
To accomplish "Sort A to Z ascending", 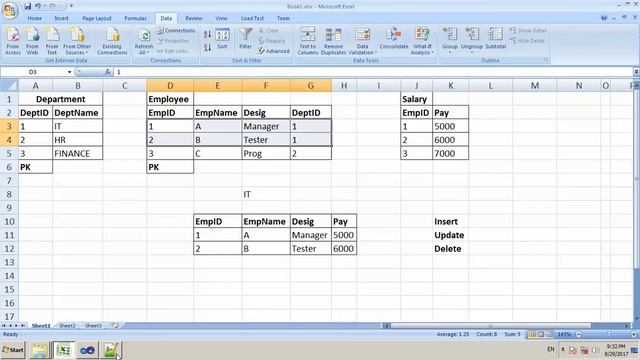I will click(x=207, y=35).
